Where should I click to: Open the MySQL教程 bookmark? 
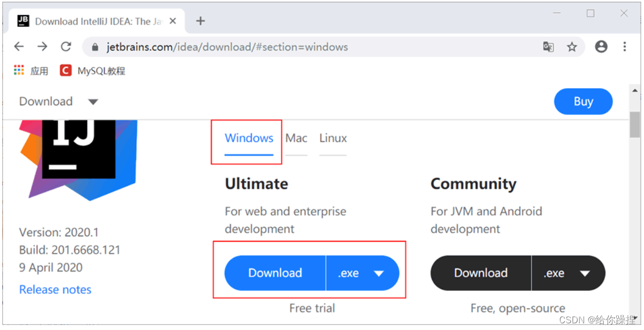tap(93, 71)
